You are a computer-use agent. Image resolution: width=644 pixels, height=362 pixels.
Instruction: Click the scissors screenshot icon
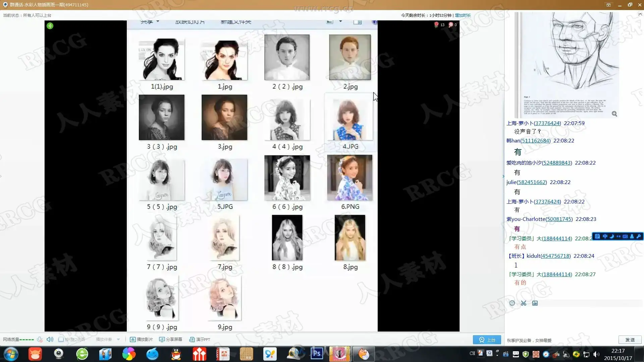(x=524, y=303)
